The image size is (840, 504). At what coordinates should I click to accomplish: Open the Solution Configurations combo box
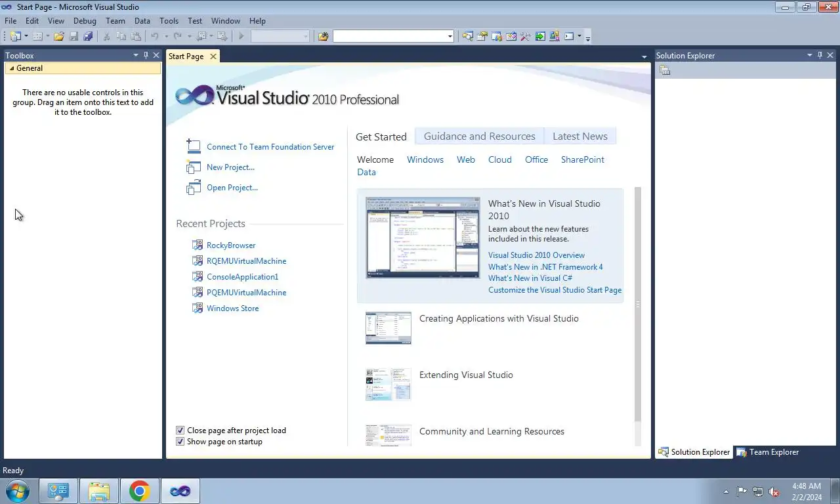(x=280, y=36)
